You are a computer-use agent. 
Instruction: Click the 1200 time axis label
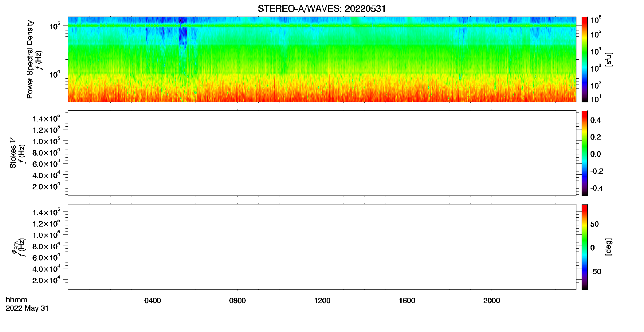[x=322, y=301]
